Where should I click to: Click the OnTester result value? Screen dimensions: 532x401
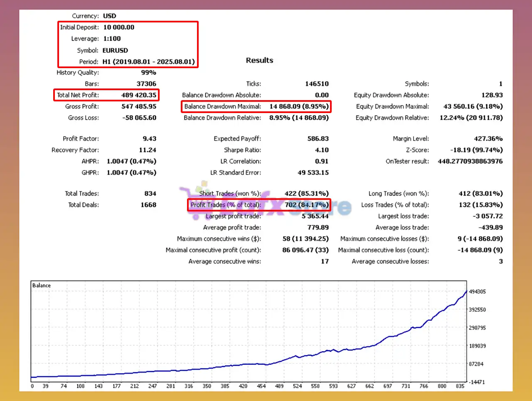[470, 161]
